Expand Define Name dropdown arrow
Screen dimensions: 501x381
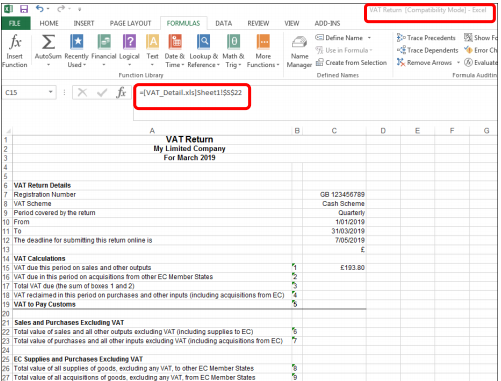click(369, 38)
